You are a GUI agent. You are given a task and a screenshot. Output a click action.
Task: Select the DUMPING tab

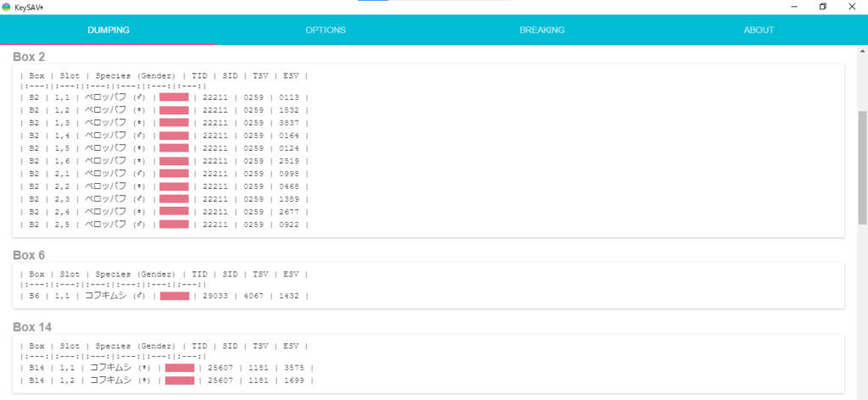tap(108, 30)
